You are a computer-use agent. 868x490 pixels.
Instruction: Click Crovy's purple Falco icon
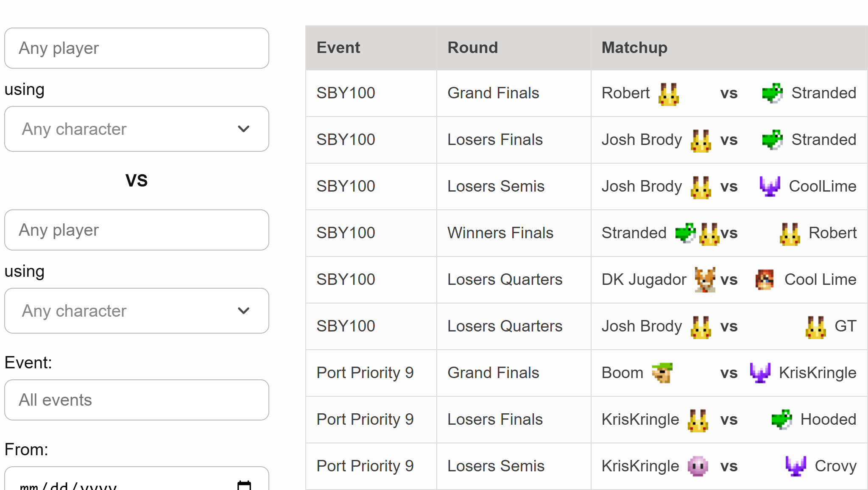(x=795, y=466)
